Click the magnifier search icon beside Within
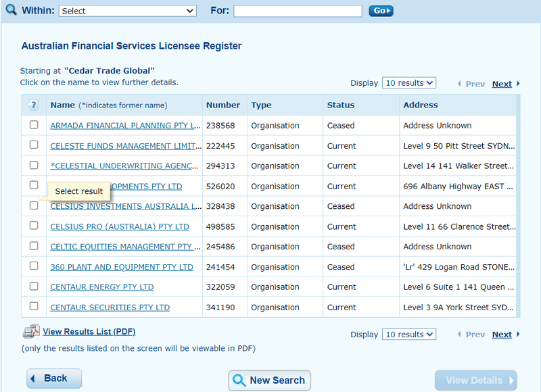 point(11,9)
